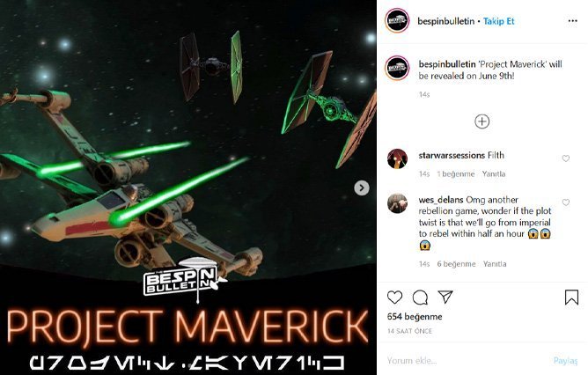
Task: Focus the Yorum ekle comment field
Action: point(465,361)
